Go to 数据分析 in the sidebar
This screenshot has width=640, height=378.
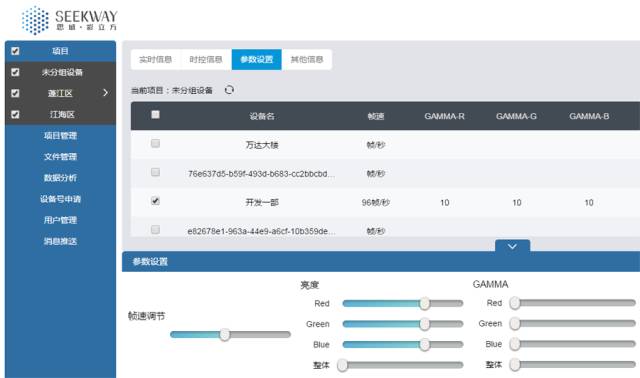tap(60, 178)
